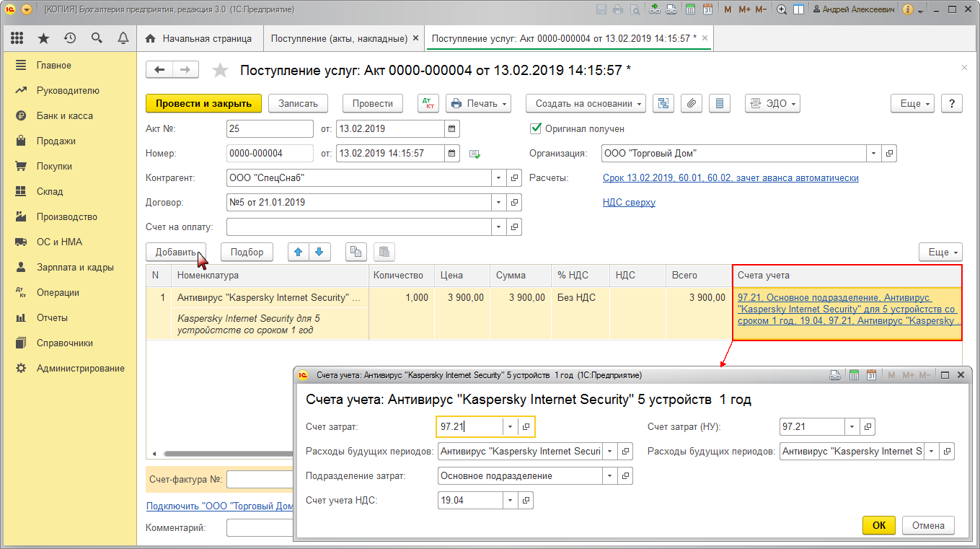
Task: Click the zoom scale magnifier icon
Action: [x=782, y=10]
